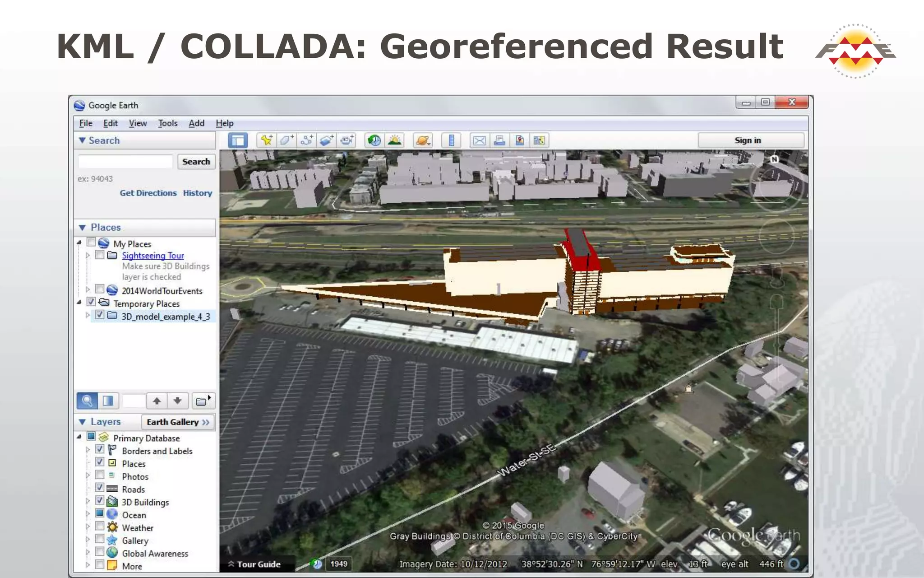Expand the 3D_model_example_4_3 folder
Image resolution: width=924 pixels, height=578 pixels.
(88, 315)
